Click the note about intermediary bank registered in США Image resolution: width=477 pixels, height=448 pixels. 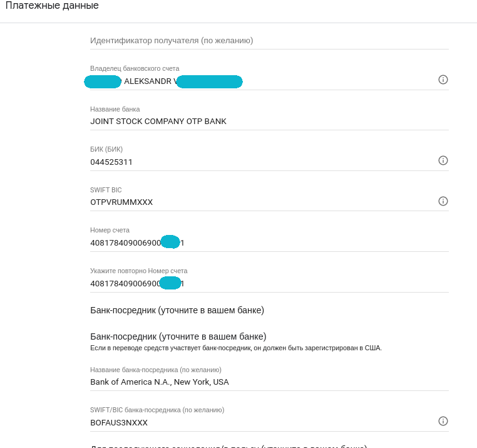(236, 348)
